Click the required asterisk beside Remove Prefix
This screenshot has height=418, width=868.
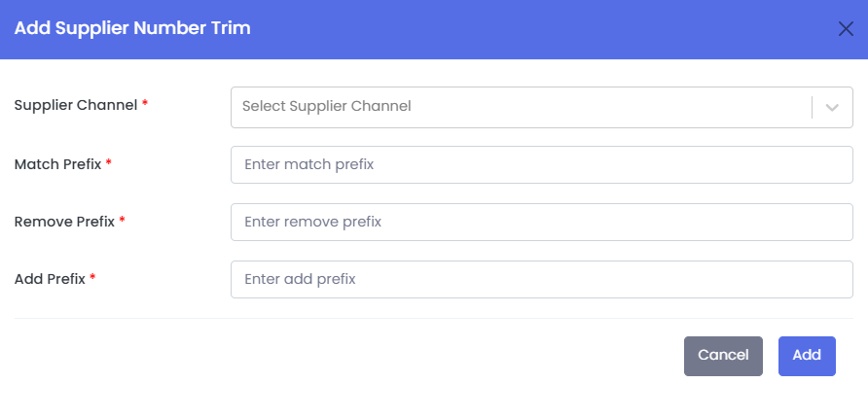click(123, 221)
